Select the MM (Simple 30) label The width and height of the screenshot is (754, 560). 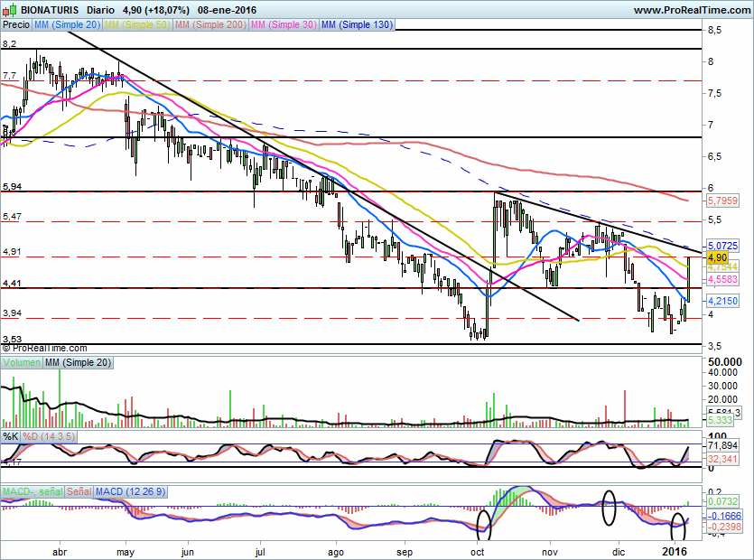click(x=284, y=24)
